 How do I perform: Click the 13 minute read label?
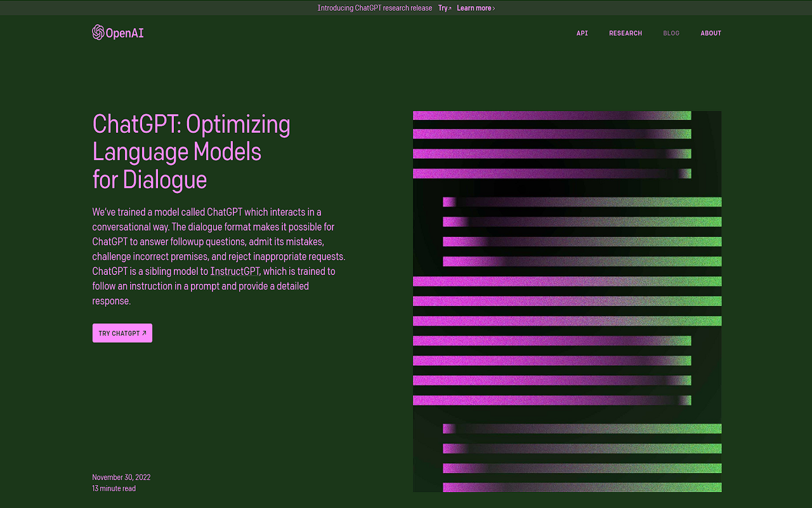[114, 488]
